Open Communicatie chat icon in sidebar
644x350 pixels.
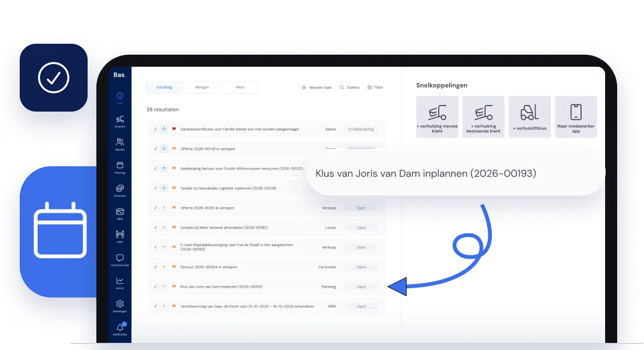pos(120,260)
